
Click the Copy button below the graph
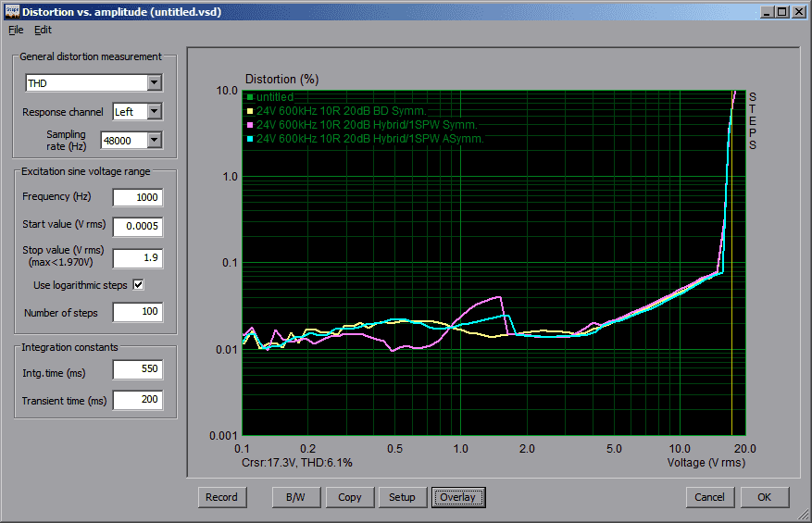[350, 497]
